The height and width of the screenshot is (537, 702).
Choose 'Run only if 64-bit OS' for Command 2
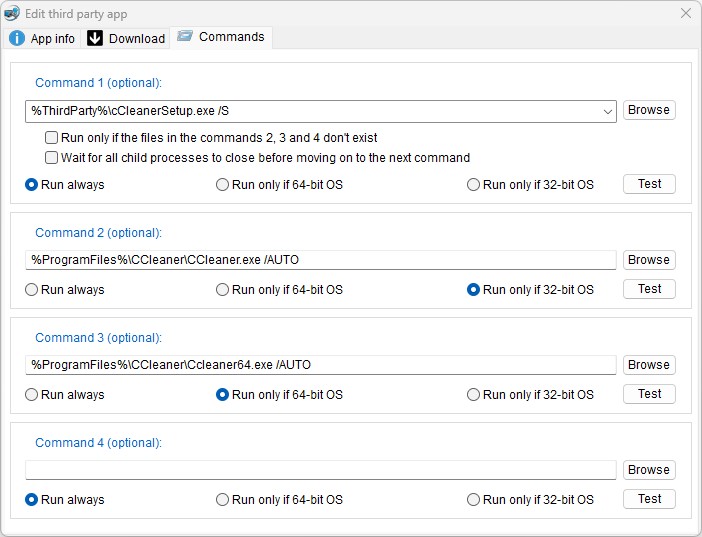pyautogui.click(x=223, y=290)
